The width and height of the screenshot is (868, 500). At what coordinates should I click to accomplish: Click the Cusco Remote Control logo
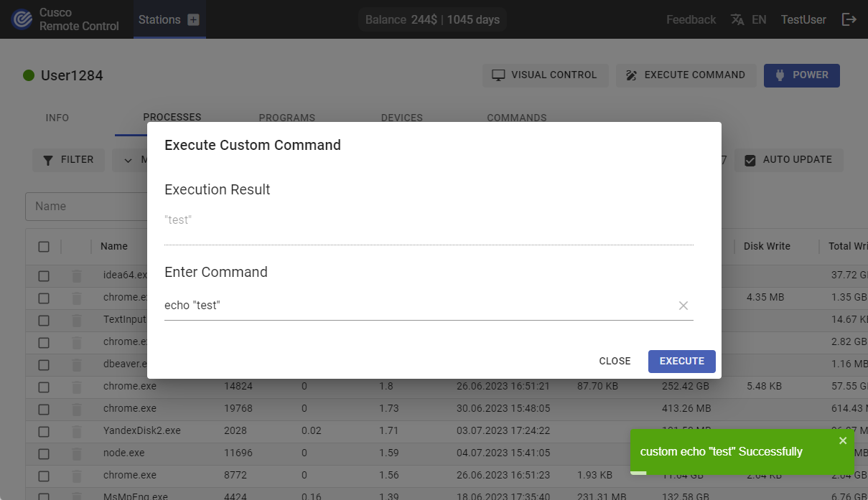point(23,19)
